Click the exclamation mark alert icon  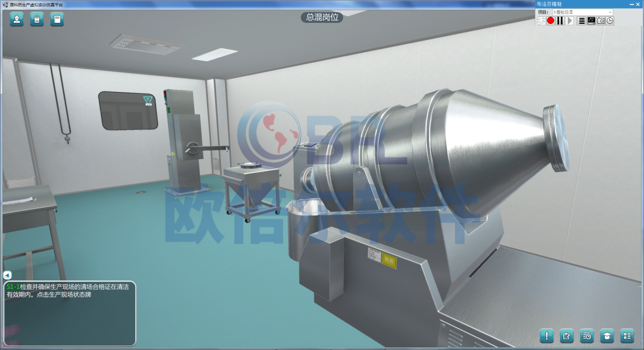point(546,336)
